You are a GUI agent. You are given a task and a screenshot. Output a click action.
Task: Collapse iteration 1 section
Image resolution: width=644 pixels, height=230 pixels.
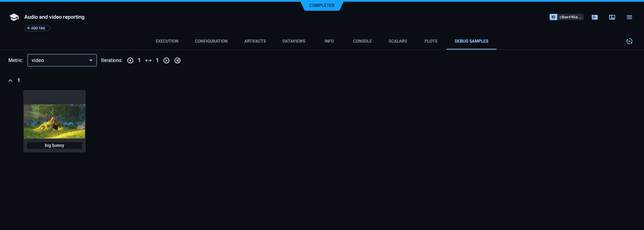pyautogui.click(x=10, y=80)
